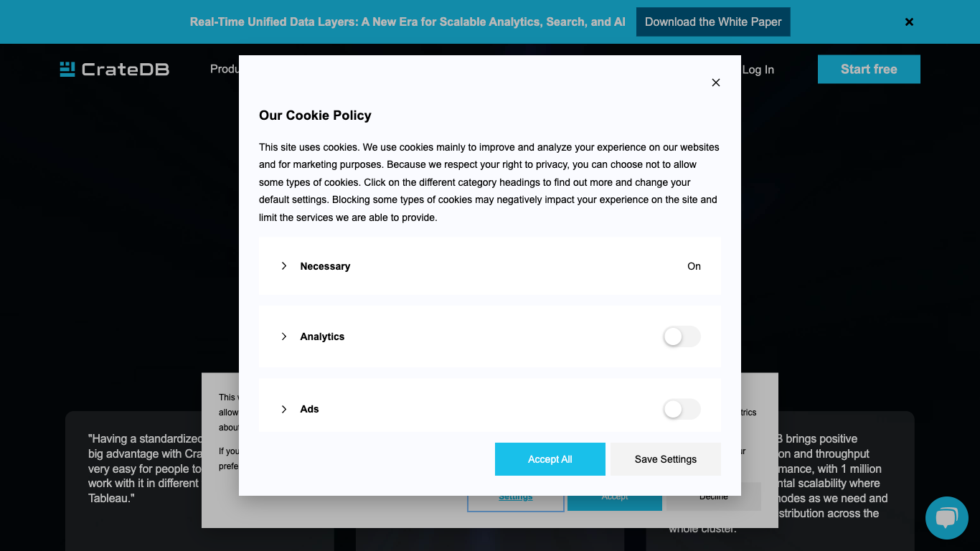Enable the Ads cookies toggle
The width and height of the screenshot is (980, 551).
682,409
